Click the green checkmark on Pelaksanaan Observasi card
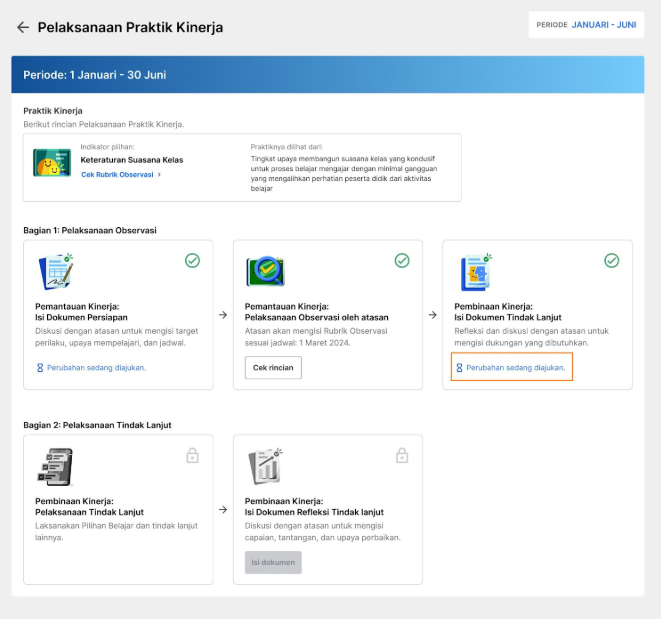661x619 pixels. point(402,260)
